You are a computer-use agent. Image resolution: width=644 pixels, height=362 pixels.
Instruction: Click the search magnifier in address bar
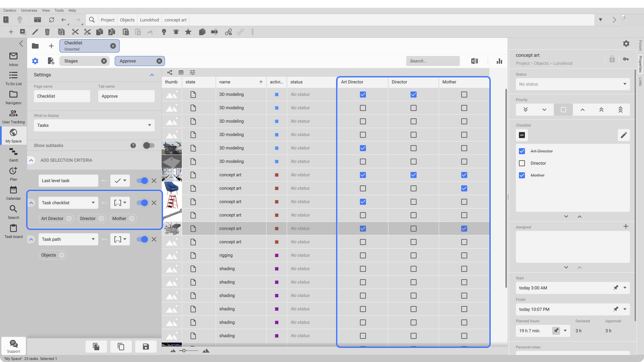click(x=92, y=20)
